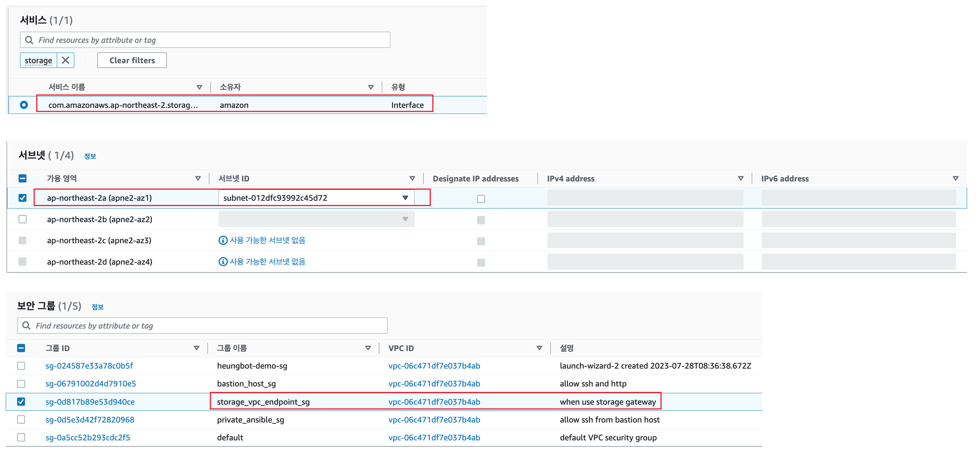Open the subnet-012dfc93992c45d72 dropdown
The width and height of the screenshot is (980, 455).
coord(404,197)
